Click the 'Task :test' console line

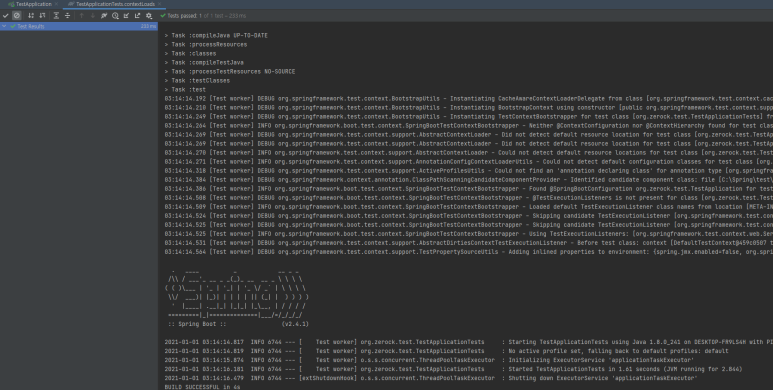tap(185, 90)
